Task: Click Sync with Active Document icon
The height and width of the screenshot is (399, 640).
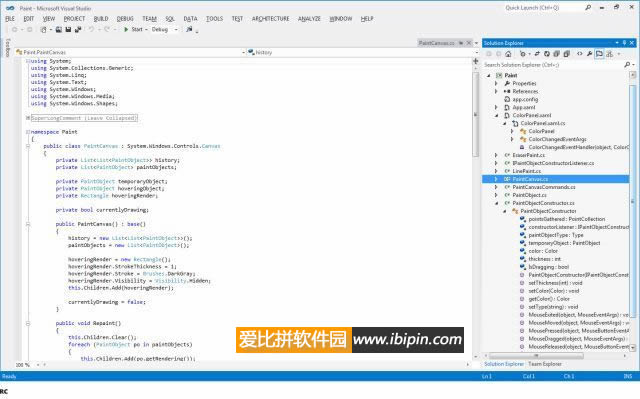Action: pos(537,54)
